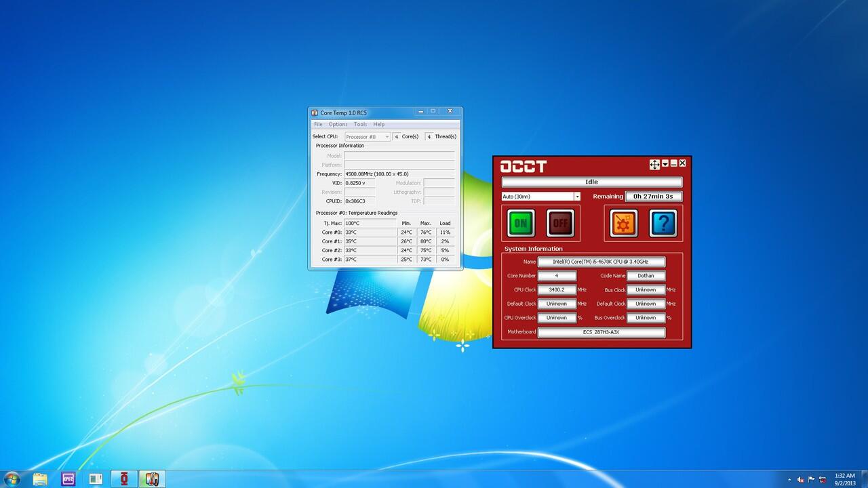Click Core #1 max value 80°C
Screen dimensions: 868x488
426,241
